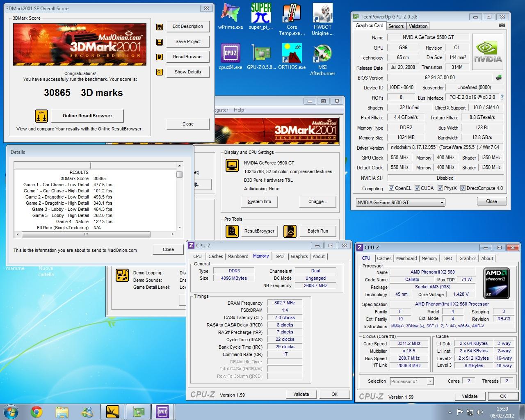Screen dimensions: 525x420
Task: Switch to the CPU-Z taskbar item
Action: 162,411
